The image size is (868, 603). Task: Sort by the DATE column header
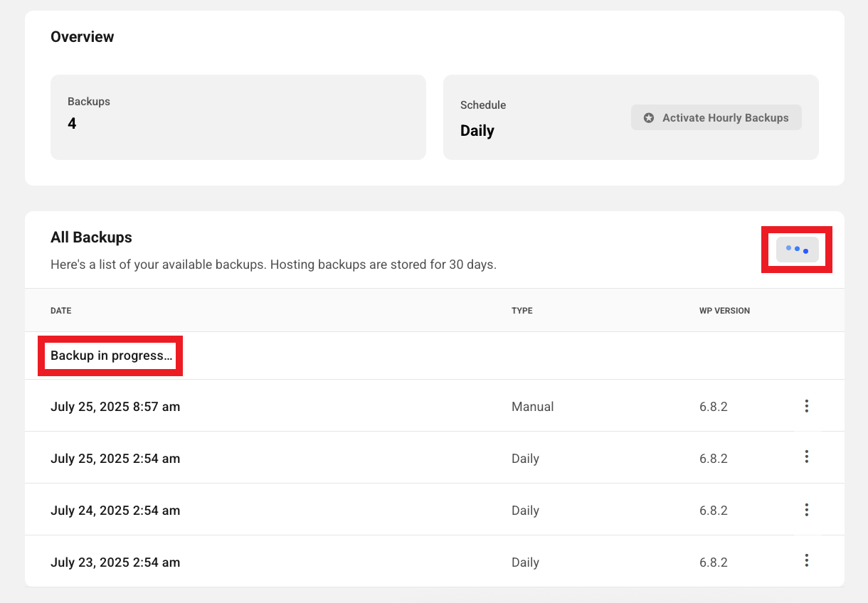(61, 311)
